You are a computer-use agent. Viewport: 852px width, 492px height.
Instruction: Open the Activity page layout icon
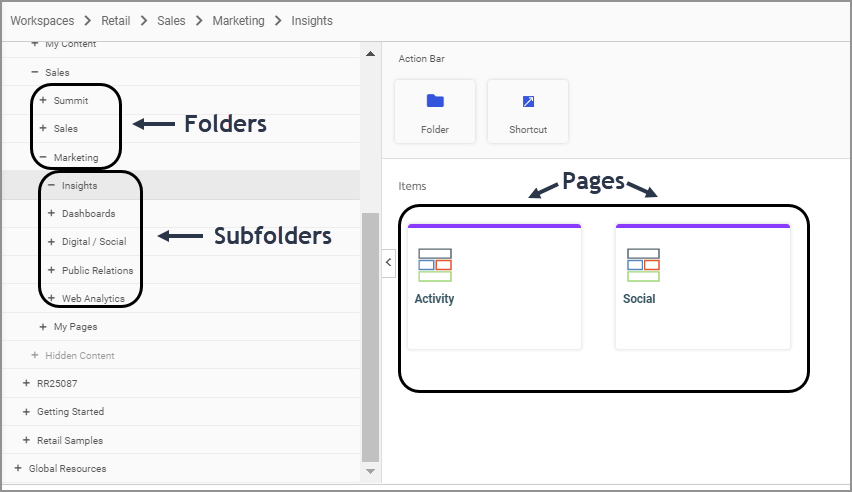click(x=435, y=265)
